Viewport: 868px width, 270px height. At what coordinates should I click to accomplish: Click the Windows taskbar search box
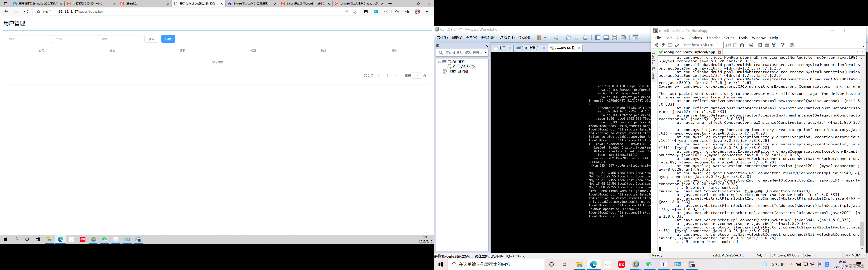point(496,265)
